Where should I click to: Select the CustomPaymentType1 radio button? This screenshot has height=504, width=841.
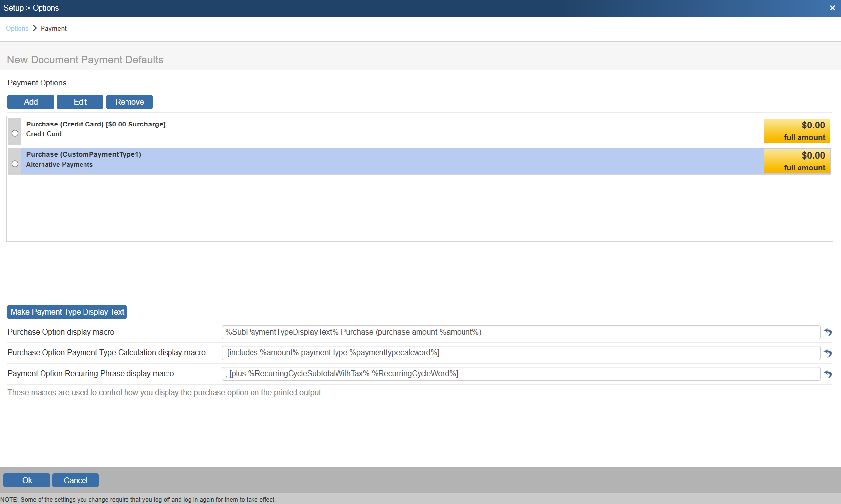click(x=15, y=164)
